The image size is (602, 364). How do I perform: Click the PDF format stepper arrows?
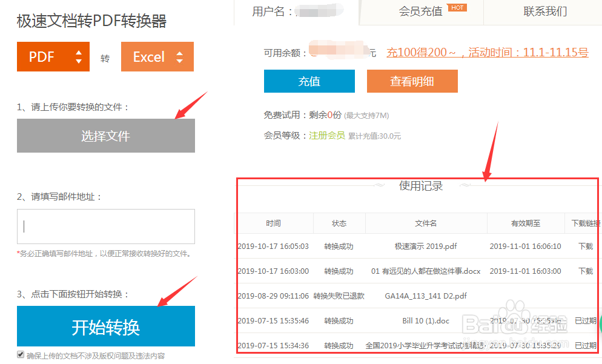pyautogui.click(x=79, y=56)
